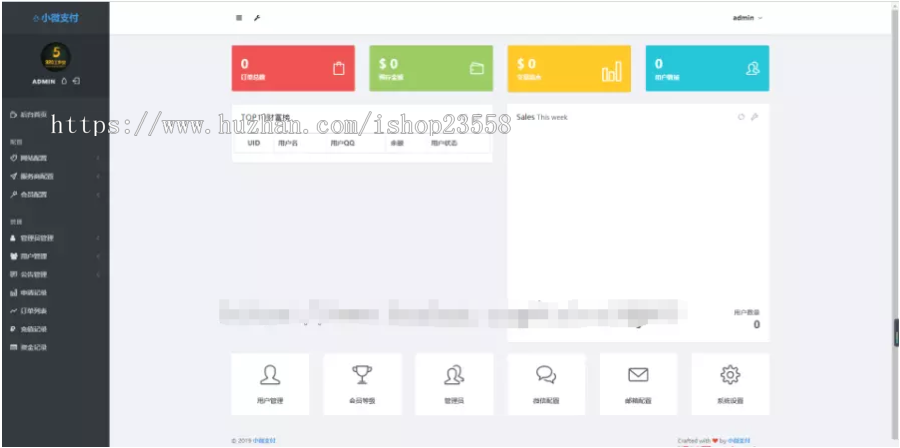Screen dimensions: 900x448
Task: Click the yellow card $ 0 amount
Action: click(526, 64)
